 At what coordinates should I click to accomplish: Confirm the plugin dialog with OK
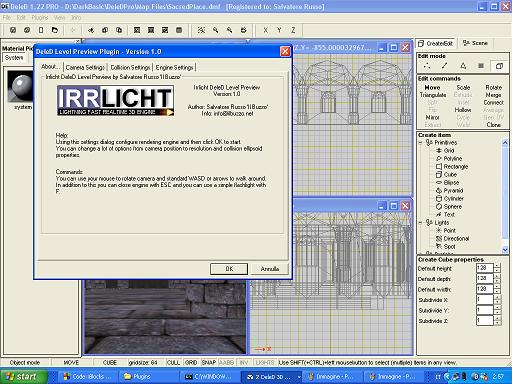(229, 269)
